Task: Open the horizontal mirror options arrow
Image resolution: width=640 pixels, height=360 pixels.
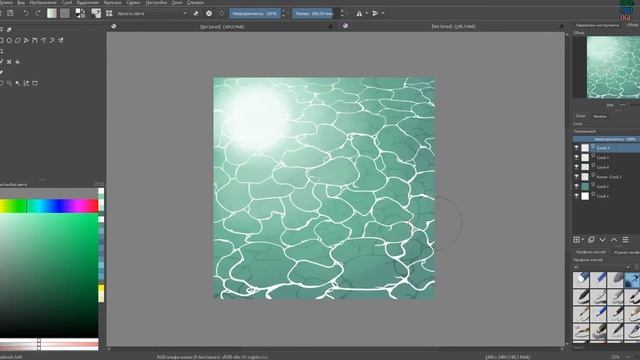Action: click(366, 13)
